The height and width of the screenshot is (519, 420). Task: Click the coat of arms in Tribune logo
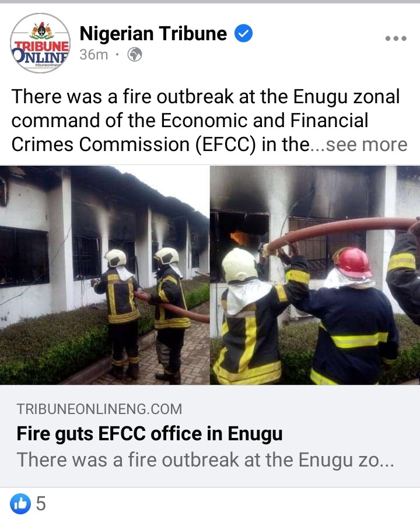[x=41, y=31]
